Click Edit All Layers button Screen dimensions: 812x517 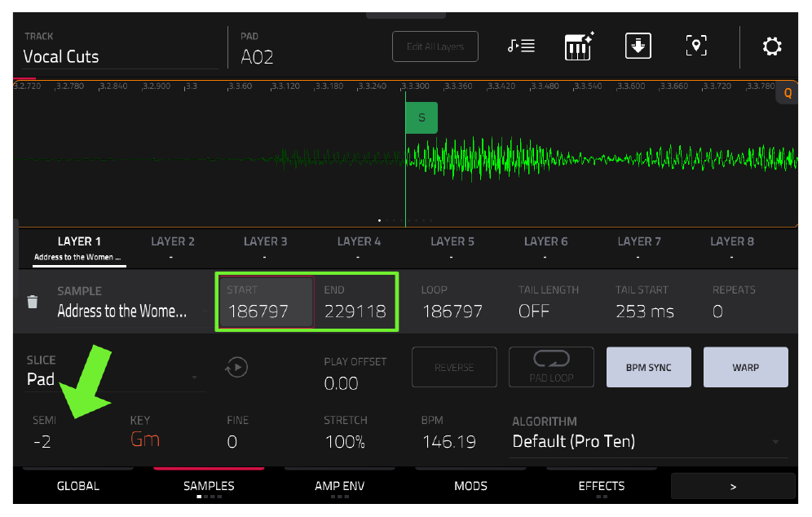435,46
